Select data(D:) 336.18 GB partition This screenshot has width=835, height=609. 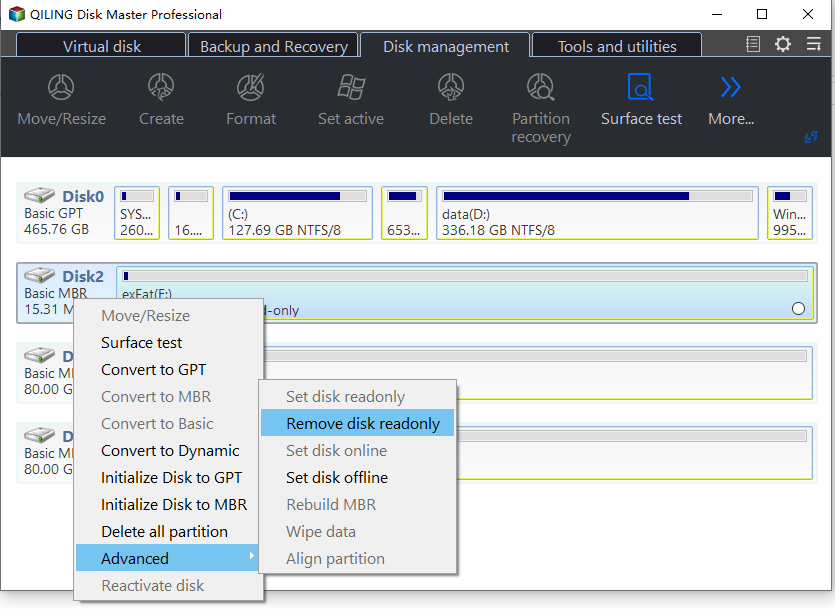pos(597,213)
